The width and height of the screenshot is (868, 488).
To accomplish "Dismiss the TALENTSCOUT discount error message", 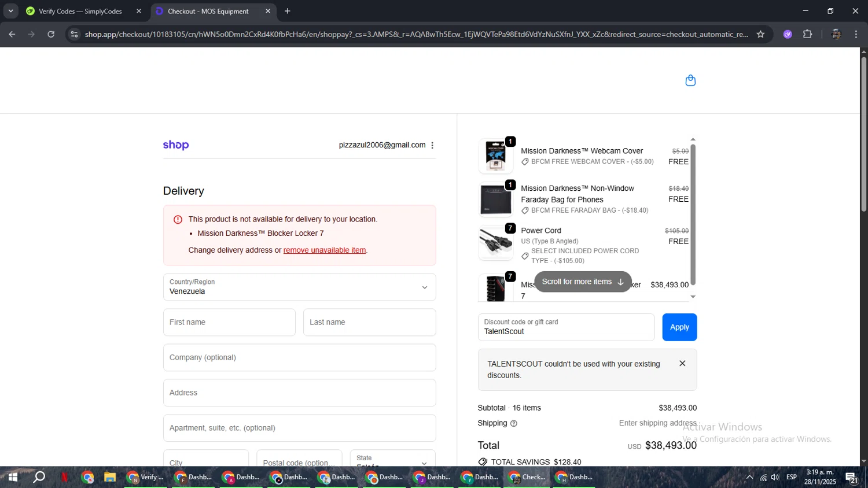I will 682,364.
